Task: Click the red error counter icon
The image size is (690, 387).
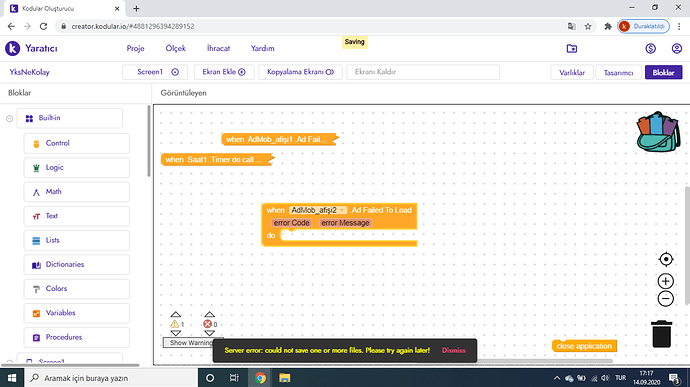Action: tap(207, 324)
